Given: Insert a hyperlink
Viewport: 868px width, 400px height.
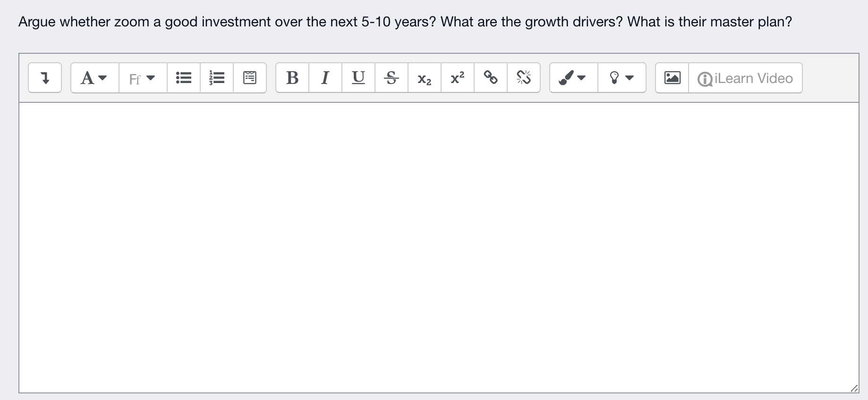Looking at the screenshot, I should pyautogui.click(x=491, y=78).
